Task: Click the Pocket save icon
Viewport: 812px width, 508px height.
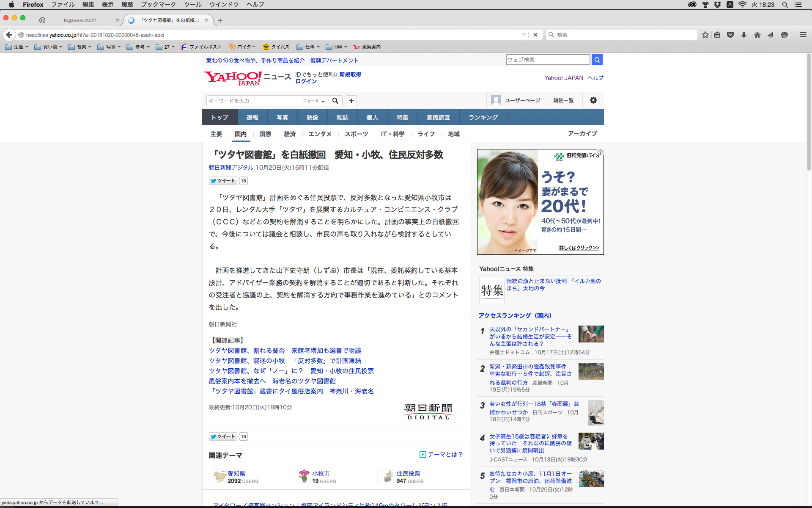Action: click(730, 35)
